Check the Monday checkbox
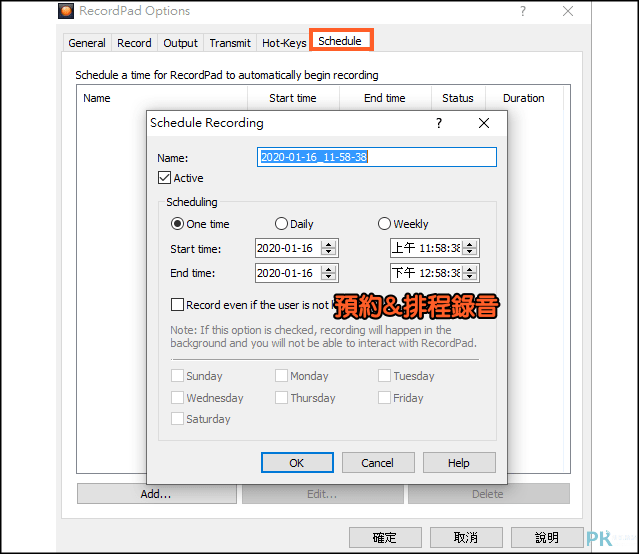This screenshot has width=639, height=554. (x=281, y=375)
